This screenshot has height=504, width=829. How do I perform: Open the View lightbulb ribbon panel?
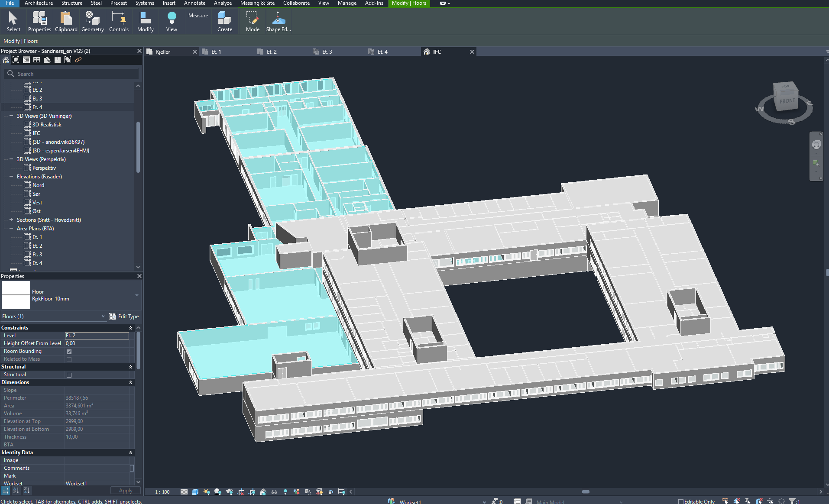point(172,21)
